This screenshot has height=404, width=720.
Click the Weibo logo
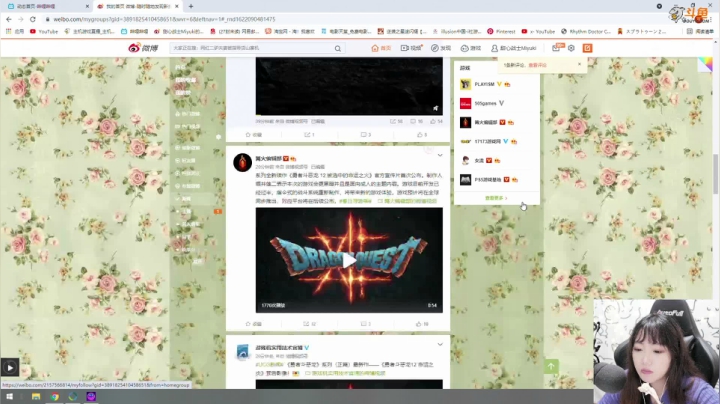[143, 48]
